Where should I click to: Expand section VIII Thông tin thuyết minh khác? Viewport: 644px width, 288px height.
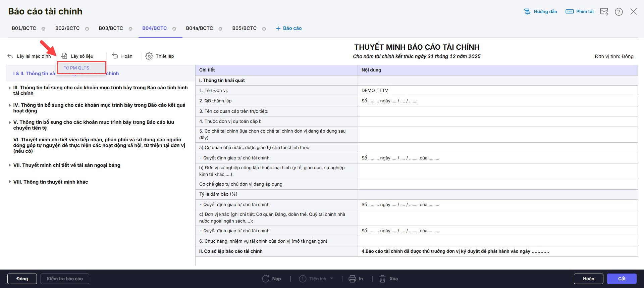click(x=10, y=182)
